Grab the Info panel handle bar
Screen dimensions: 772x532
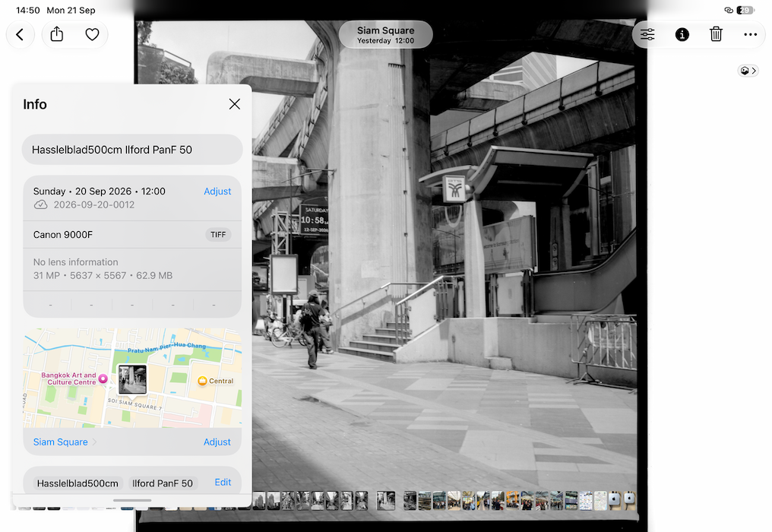click(132, 500)
